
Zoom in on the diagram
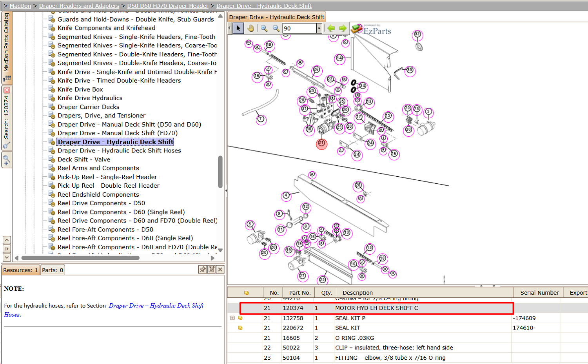(264, 28)
